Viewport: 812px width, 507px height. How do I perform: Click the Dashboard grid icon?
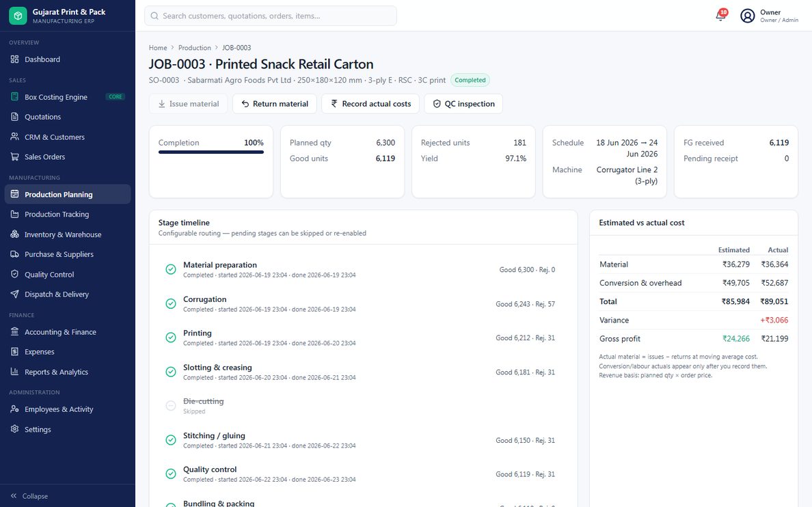(14, 59)
